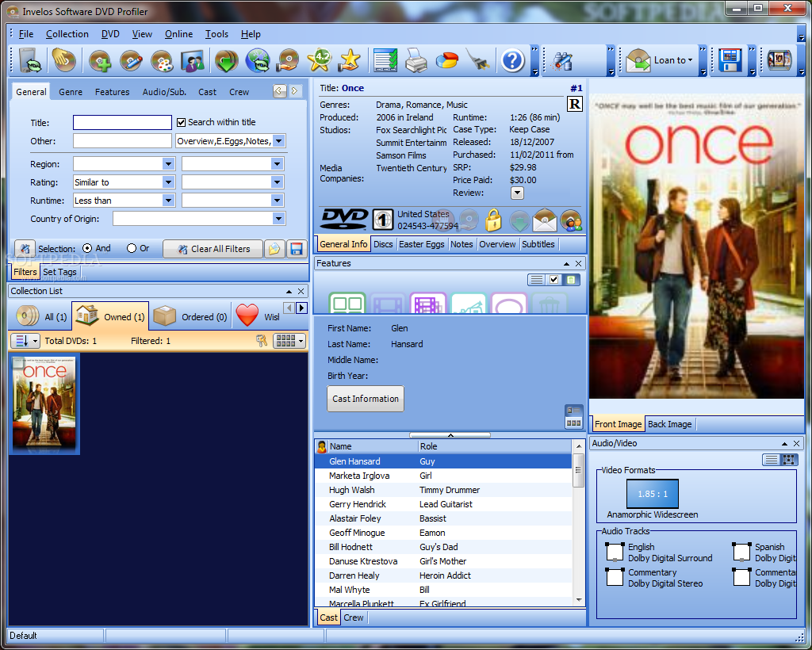
Task: Click the green download arrow disc icon
Action: [x=226, y=60]
